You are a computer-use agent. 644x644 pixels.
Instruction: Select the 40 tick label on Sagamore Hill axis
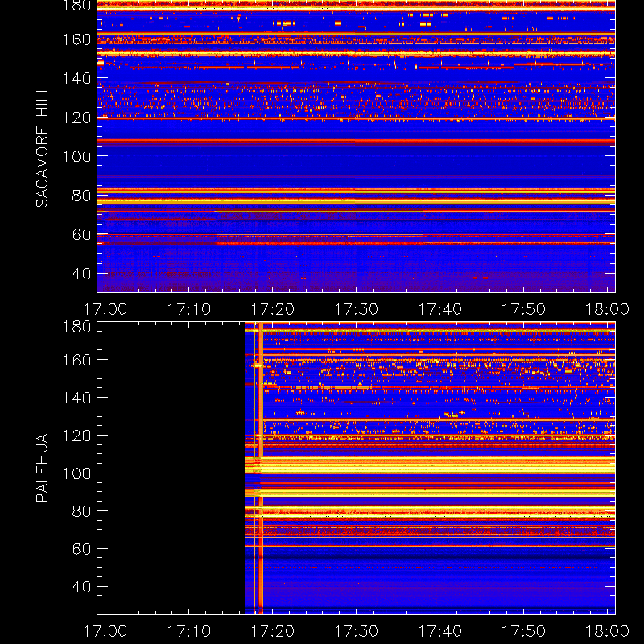[x=81, y=273]
